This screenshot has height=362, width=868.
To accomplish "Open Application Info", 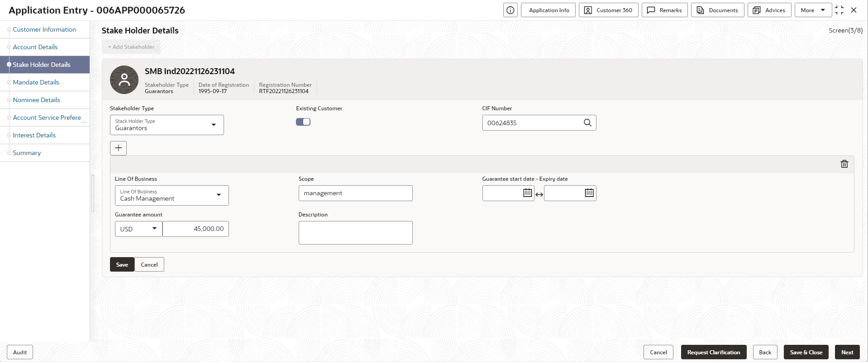I will 548,10.
